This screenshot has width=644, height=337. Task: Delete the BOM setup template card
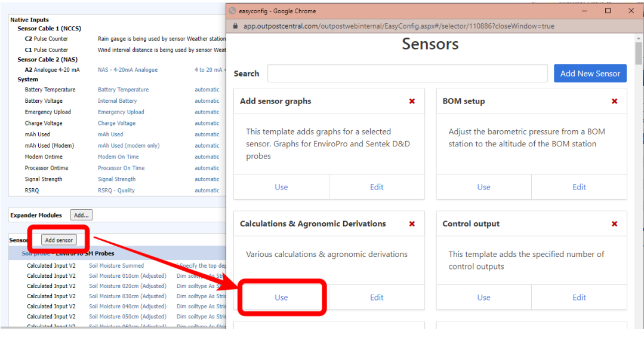coord(614,102)
